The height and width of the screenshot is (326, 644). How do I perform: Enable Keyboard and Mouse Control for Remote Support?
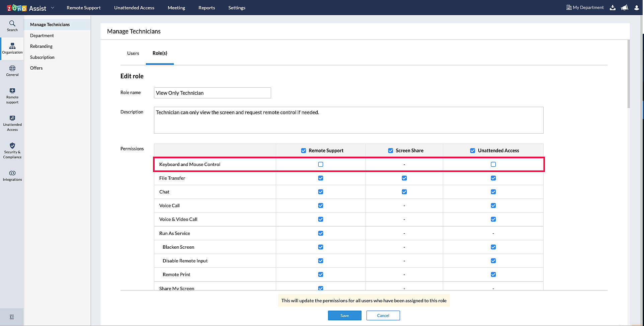(x=321, y=164)
